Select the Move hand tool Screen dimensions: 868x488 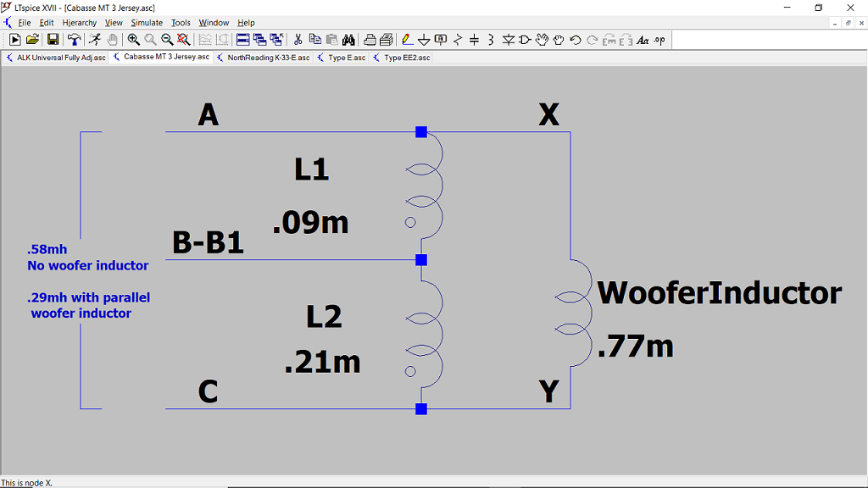pos(542,39)
